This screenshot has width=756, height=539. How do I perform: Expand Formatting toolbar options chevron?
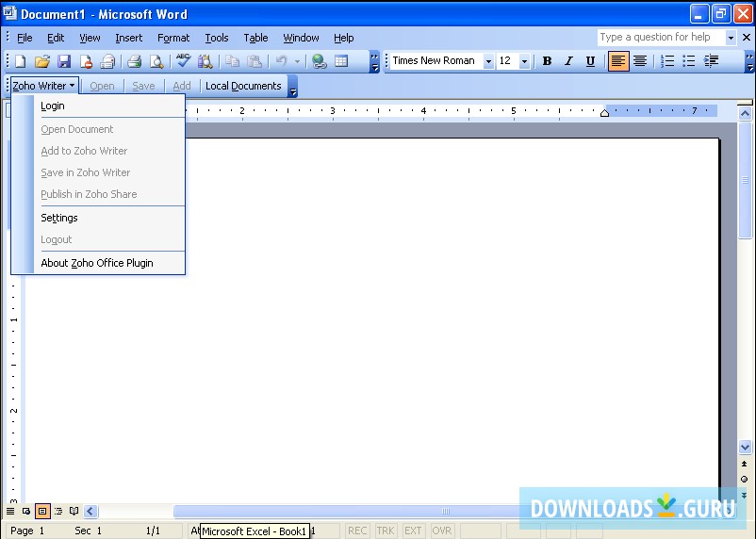click(x=749, y=61)
